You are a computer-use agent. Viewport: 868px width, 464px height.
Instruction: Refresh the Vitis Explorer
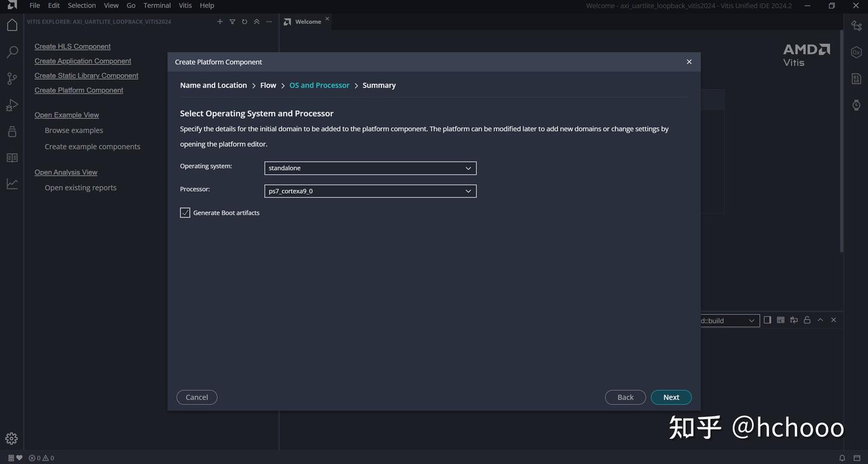244,22
